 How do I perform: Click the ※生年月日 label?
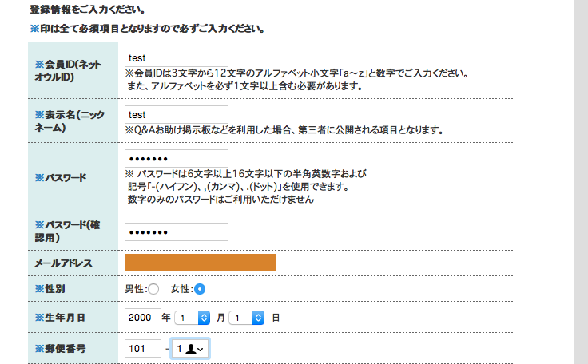(60, 318)
